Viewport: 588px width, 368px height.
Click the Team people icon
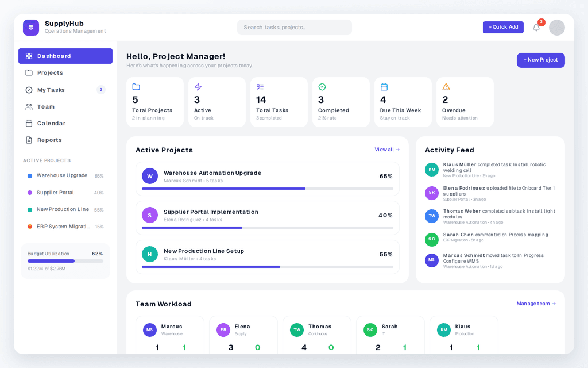[x=29, y=106]
